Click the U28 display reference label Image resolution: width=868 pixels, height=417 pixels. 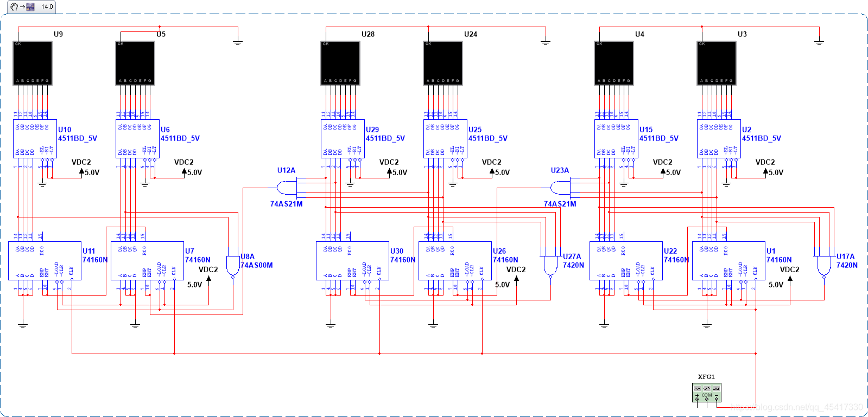[368, 34]
